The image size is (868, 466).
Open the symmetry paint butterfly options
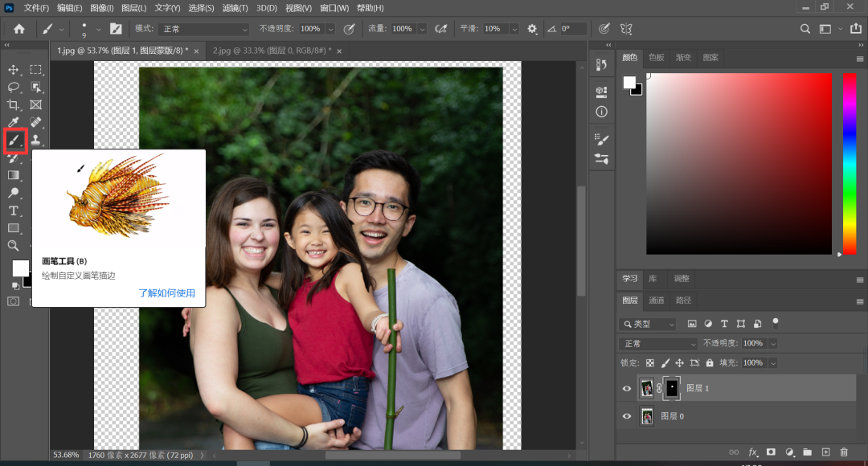pos(626,29)
